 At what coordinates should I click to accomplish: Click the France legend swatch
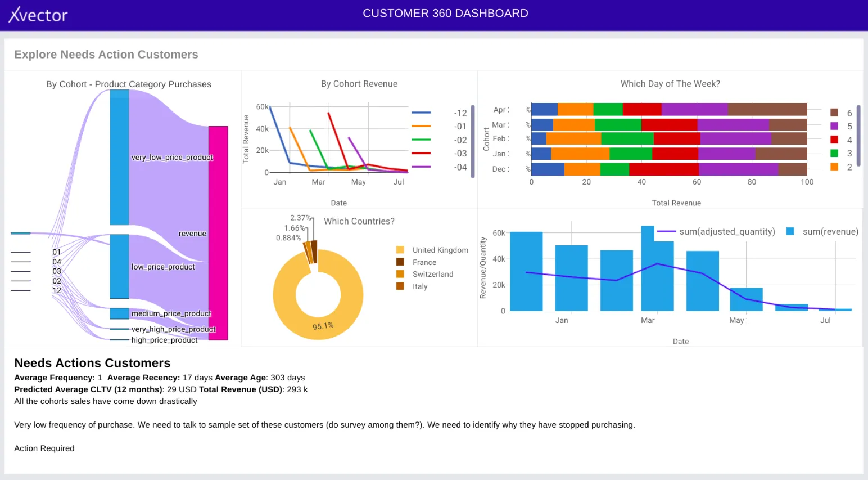point(401,262)
